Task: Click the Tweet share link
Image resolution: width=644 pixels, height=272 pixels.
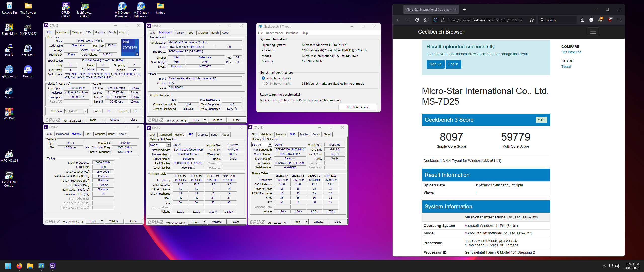Action: click(566, 67)
